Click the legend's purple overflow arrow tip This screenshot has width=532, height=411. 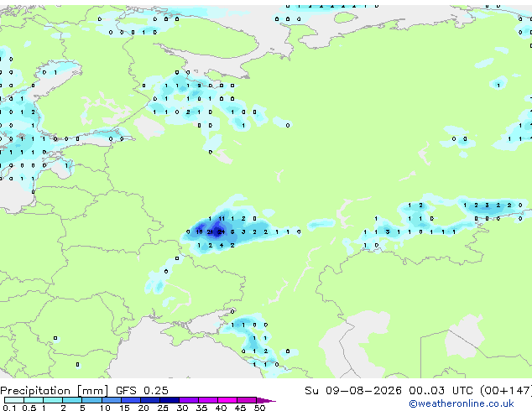pyautogui.click(x=268, y=400)
